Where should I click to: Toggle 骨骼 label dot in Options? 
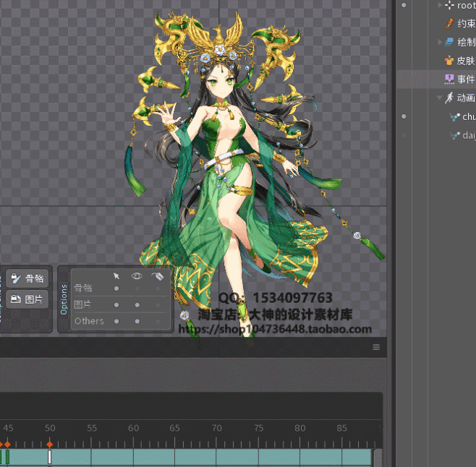[x=158, y=288]
